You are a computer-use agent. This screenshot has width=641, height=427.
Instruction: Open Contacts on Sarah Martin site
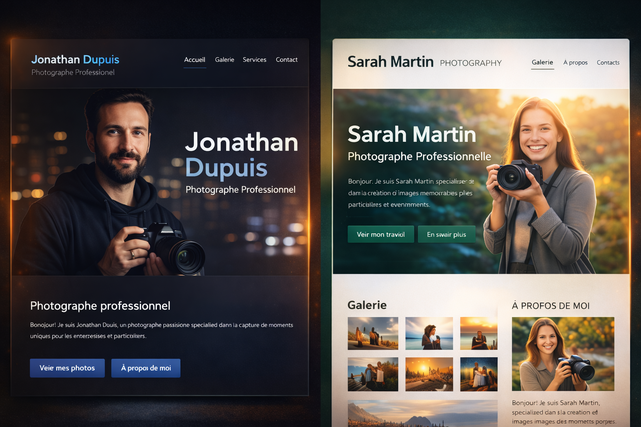tap(608, 63)
